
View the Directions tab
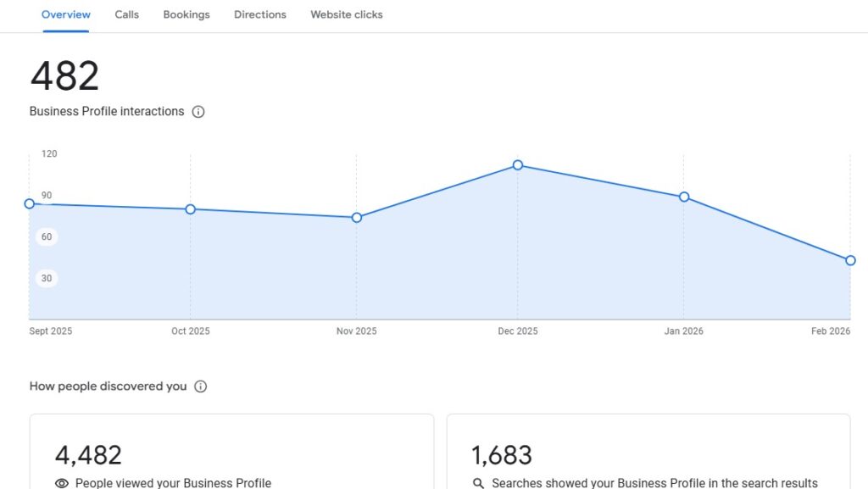[x=259, y=14]
